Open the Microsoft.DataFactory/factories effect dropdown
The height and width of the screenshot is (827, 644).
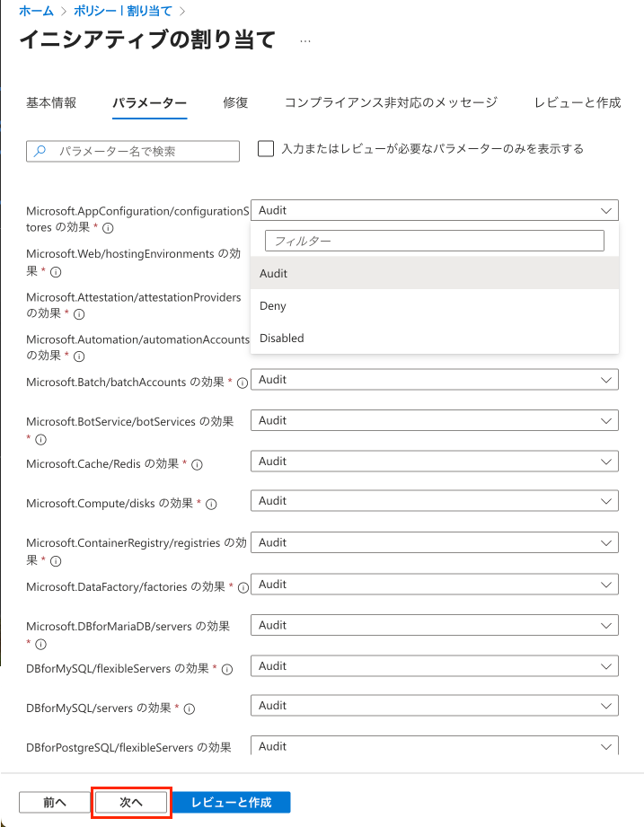[435, 585]
